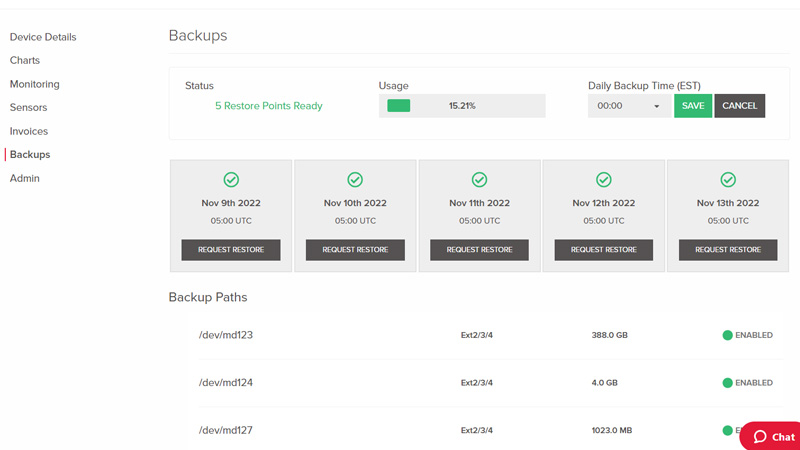Request restore for Nov 11th 2022 backup
This screenshot has height=450, width=800.
[x=479, y=250]
